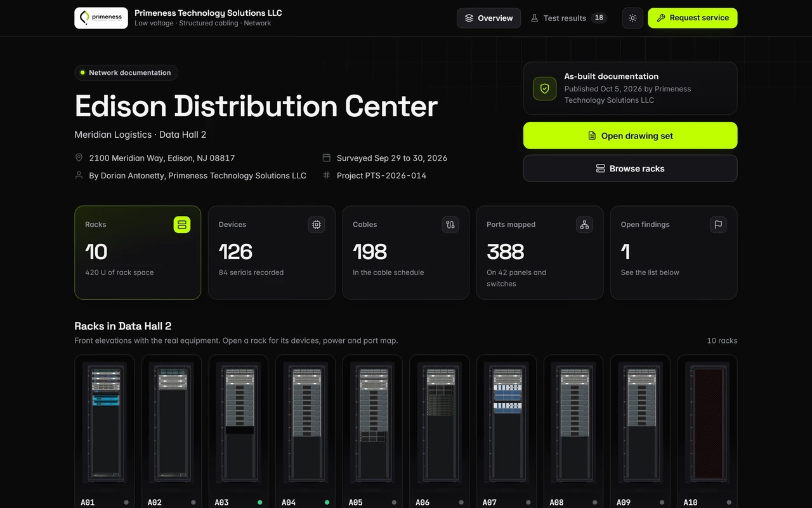Switch to the Test results tab
The width and height of the screenshot is (812, 508).
(568, 18)
